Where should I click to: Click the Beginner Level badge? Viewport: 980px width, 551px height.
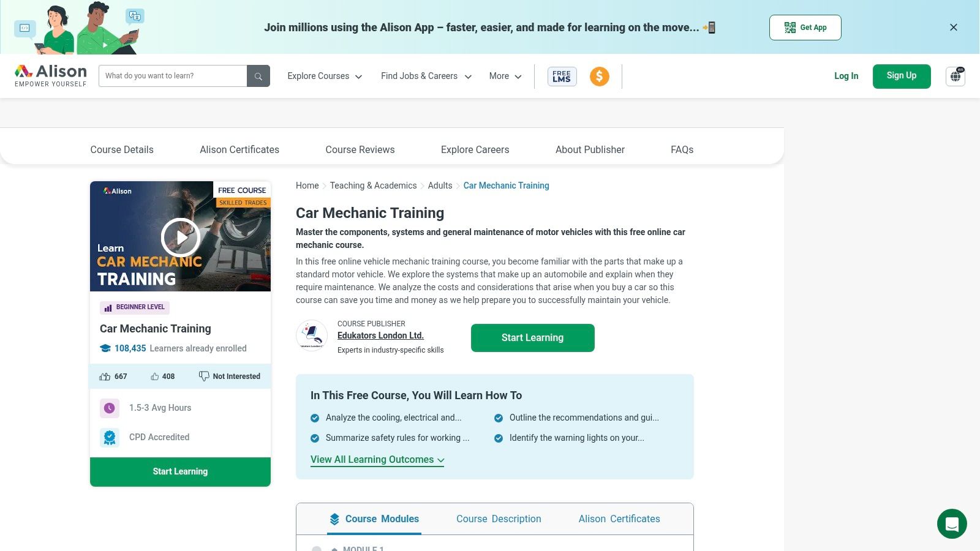(135, 307)
